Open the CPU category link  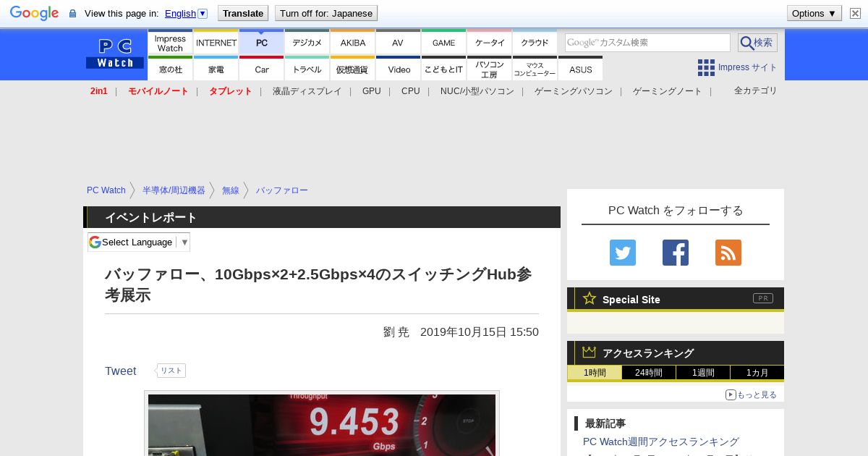411,91
